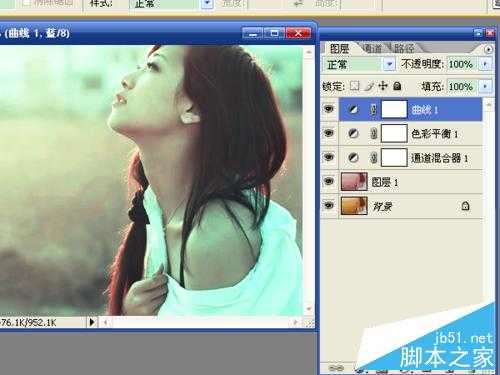Expand the 填充 fill slider arrow
This screenshot has width=500, height=375.
pos(485,86)
